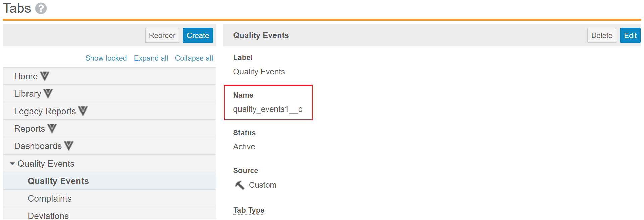The height and width of the screenshot is (220, 644).
Task: Click the Veeva icon next to Reports
Action: tap(52, 128)
